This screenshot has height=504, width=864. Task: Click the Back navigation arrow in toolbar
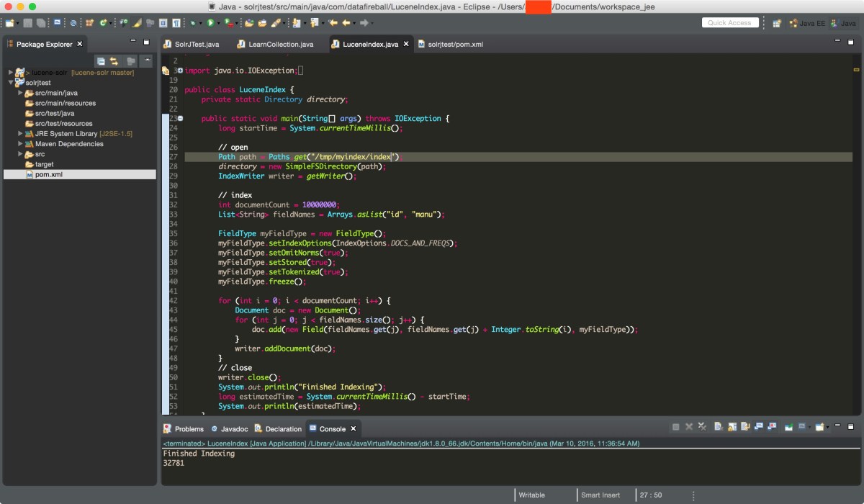click(348, 23)
